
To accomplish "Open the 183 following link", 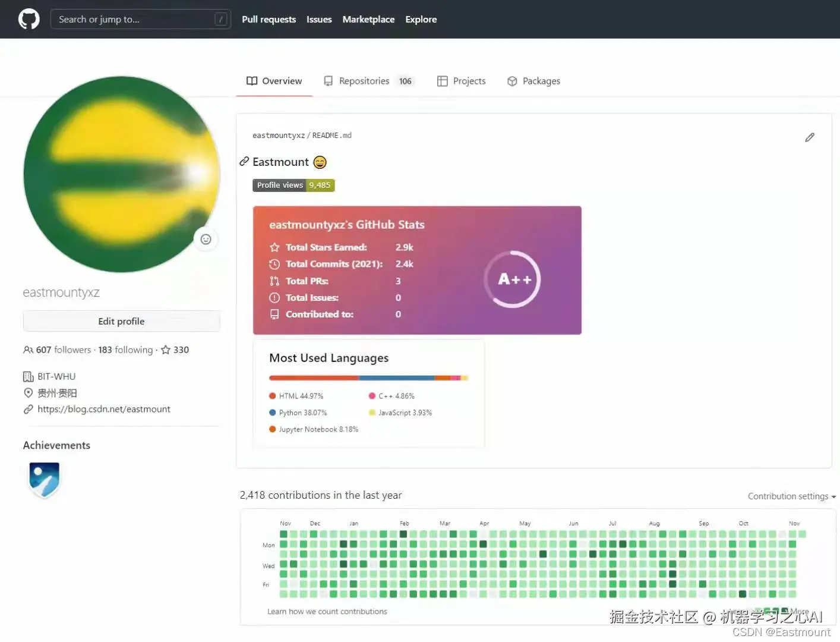I will click(125, 350).
